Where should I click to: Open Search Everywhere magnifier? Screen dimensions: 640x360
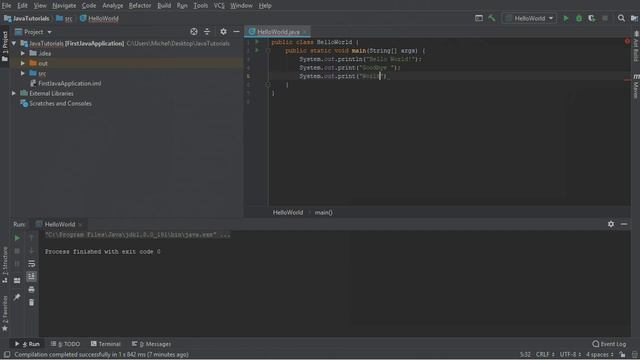(x=621, y=18)
